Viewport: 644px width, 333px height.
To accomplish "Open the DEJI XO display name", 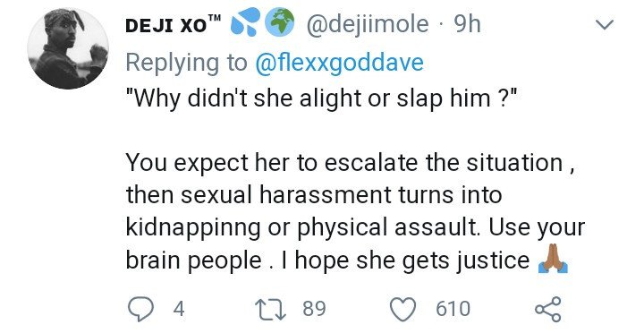I will pyautogui.click(x=166, y=25).
